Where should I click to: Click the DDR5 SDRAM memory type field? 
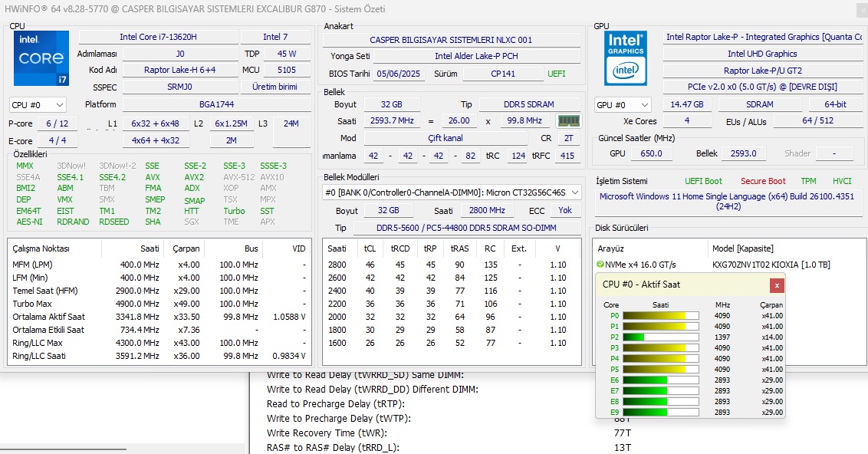(x=528, y=104)
